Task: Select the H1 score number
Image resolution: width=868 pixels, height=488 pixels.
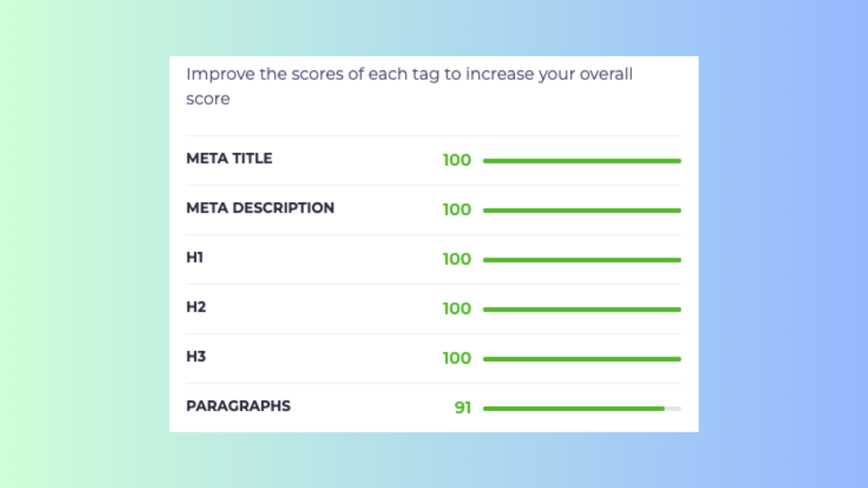Action: pos(457,260)
